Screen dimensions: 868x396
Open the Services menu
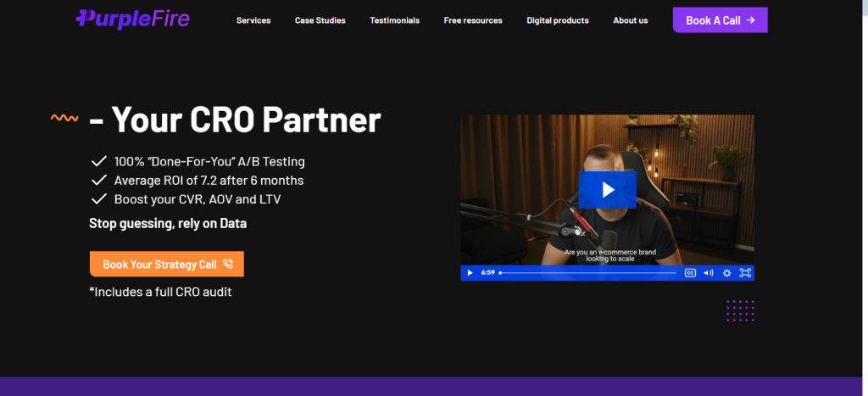(253, 20)
